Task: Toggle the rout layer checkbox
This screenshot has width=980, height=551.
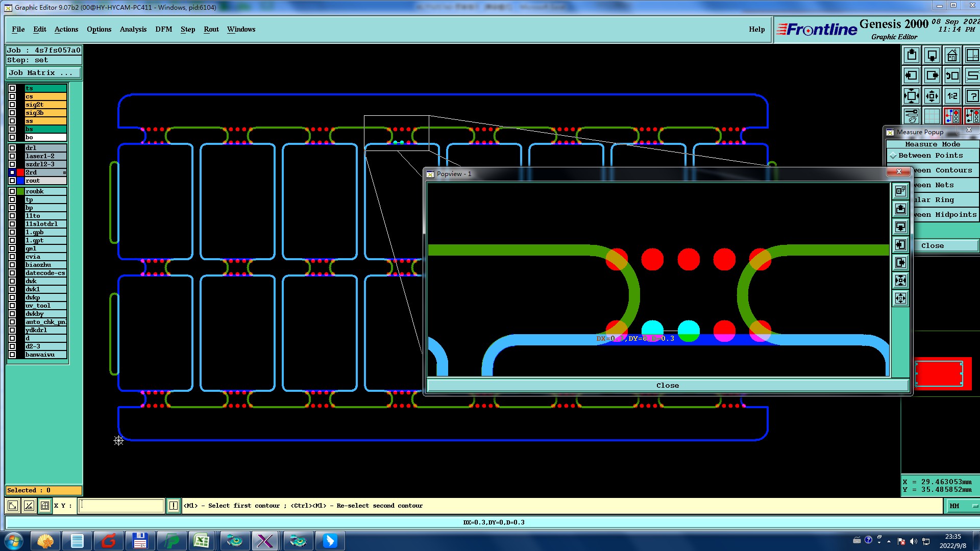Action: click(12, 181)
